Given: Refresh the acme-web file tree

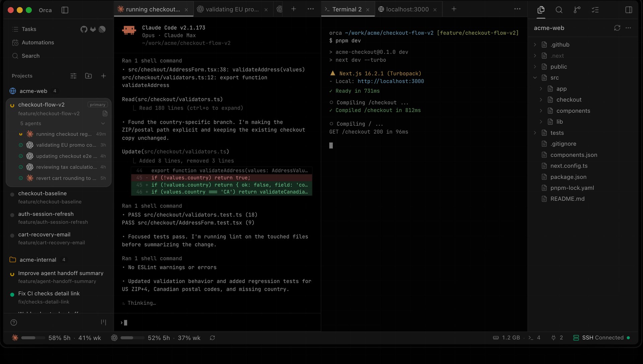Looking at the screenshot, I should 617,28.
